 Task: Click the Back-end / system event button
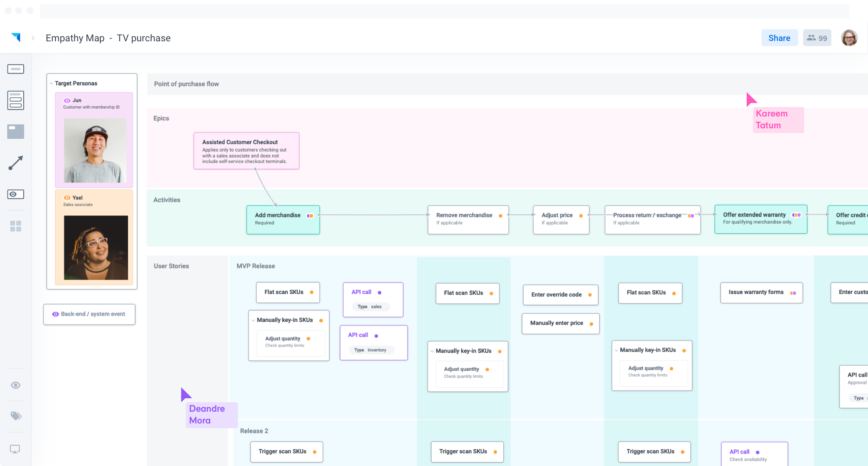point(89,314)
